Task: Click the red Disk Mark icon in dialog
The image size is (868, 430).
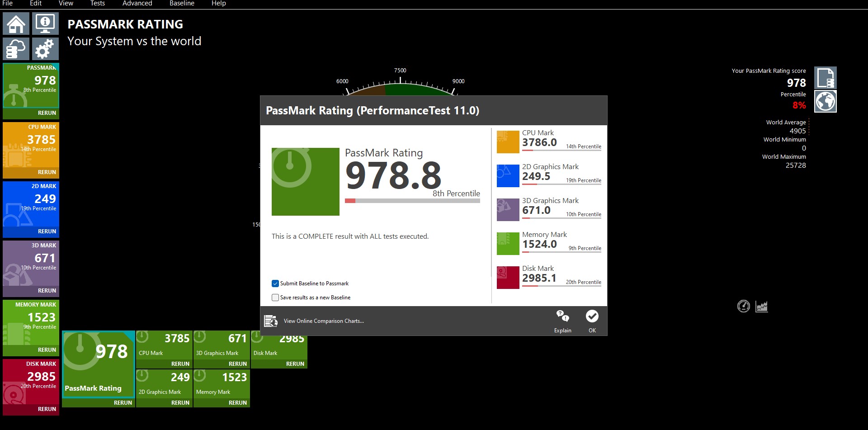Action: 508,278
